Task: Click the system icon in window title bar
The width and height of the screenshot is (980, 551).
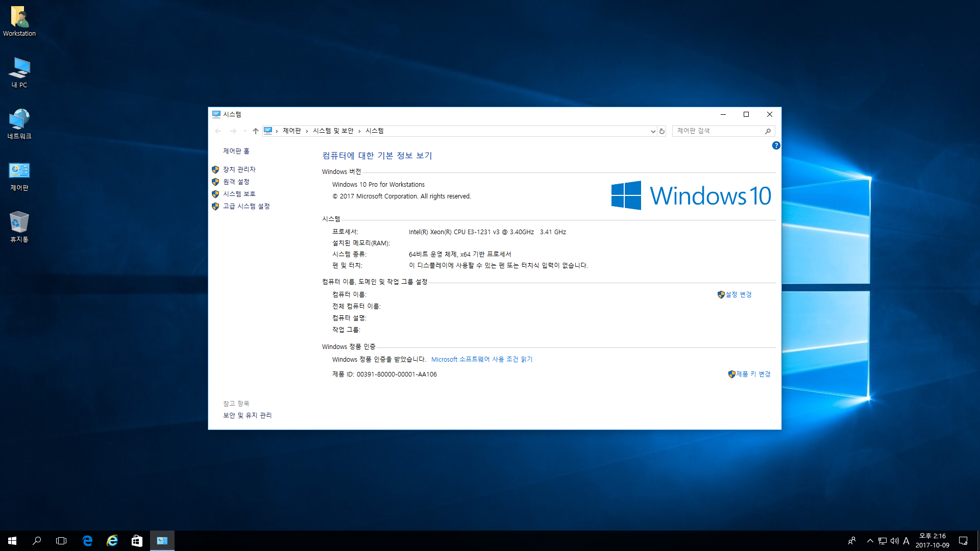Action: (x=216, y=114)
